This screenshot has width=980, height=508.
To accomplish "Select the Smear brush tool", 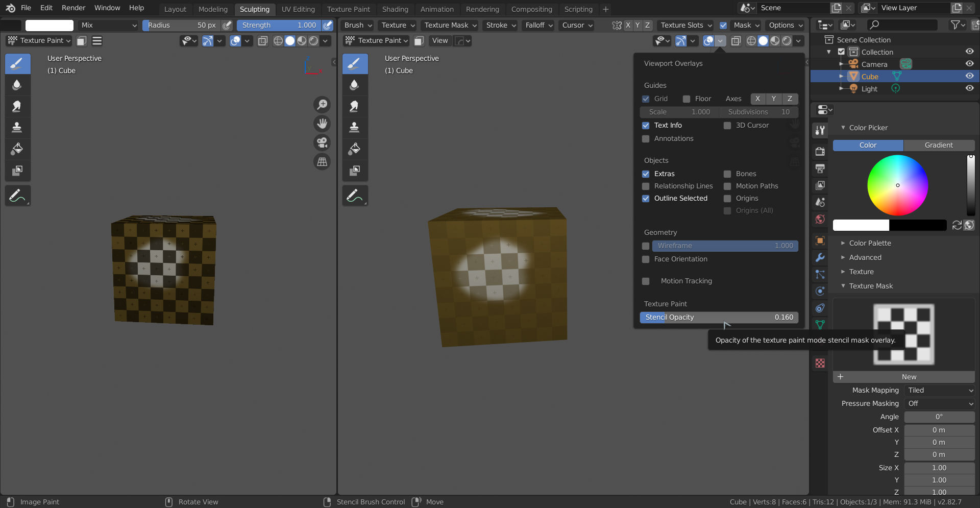I will coord(17,106).
